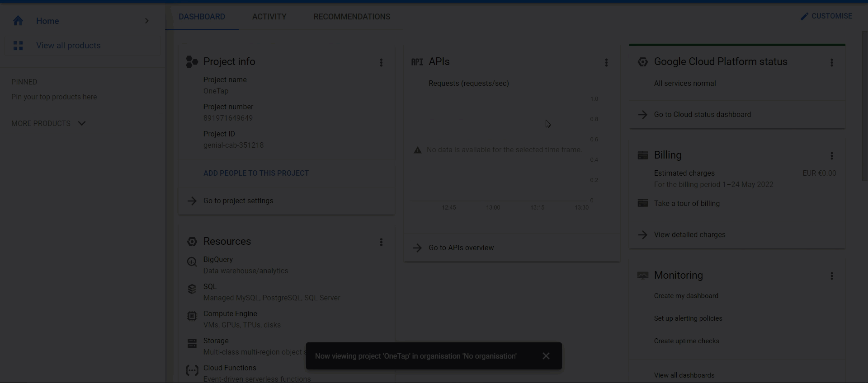
Task: Click the Cloud Functions brackets icon
Action: coord(192,371)
